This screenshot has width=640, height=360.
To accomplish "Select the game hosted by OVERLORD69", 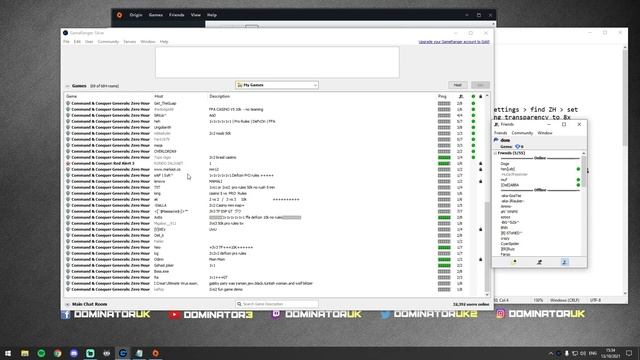I will pyautogui.click(x=273, y=151).
